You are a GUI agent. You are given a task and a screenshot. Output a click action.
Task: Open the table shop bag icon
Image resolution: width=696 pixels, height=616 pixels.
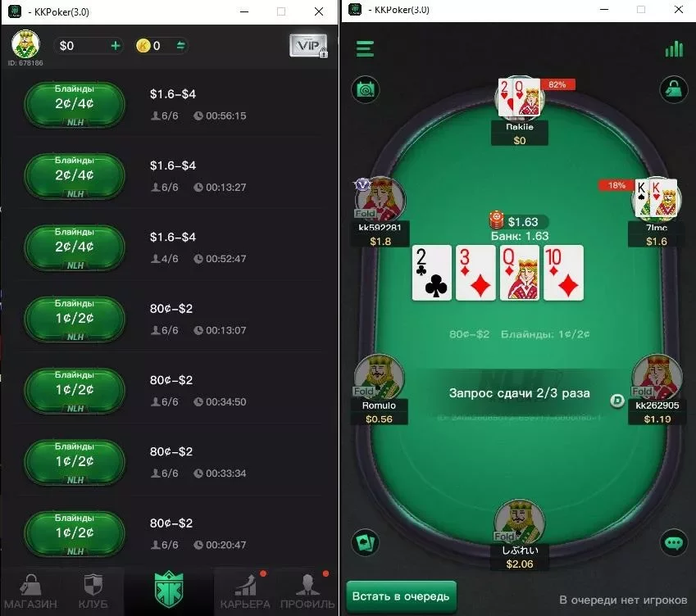click(x=673, y=89)
